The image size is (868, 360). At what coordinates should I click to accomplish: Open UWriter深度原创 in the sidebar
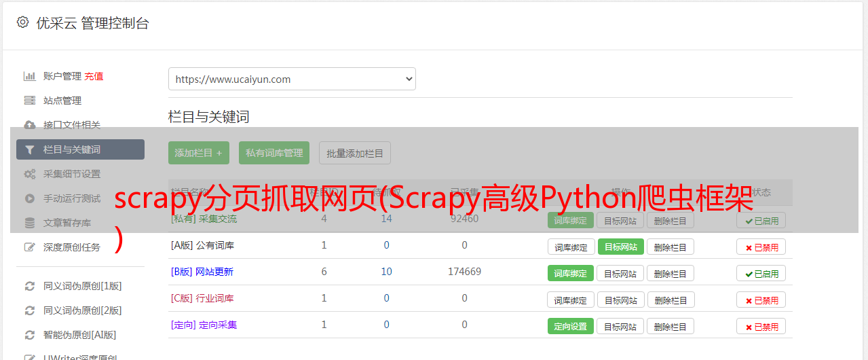80,357
